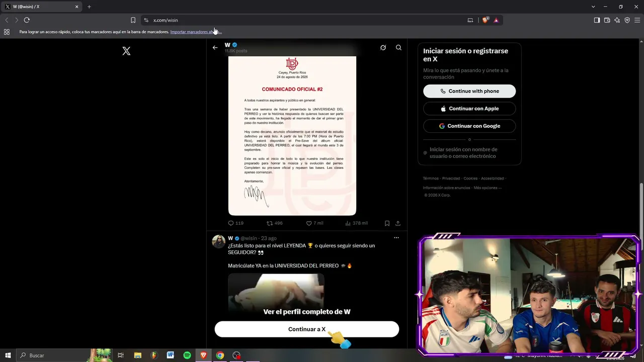
Task: Click the @wisin handle on the second post
Action: [x=249, y=238]
